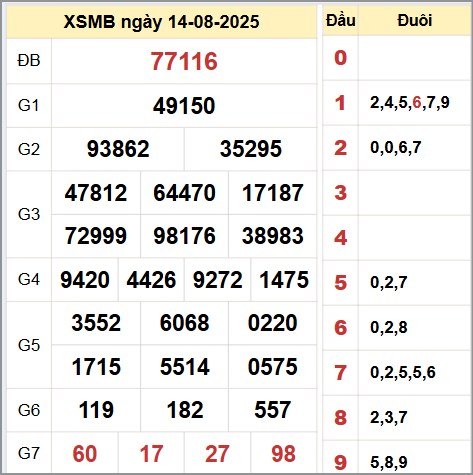473x475 pixels.
Task: Select G5 number 6068
Action: [184, 323]
